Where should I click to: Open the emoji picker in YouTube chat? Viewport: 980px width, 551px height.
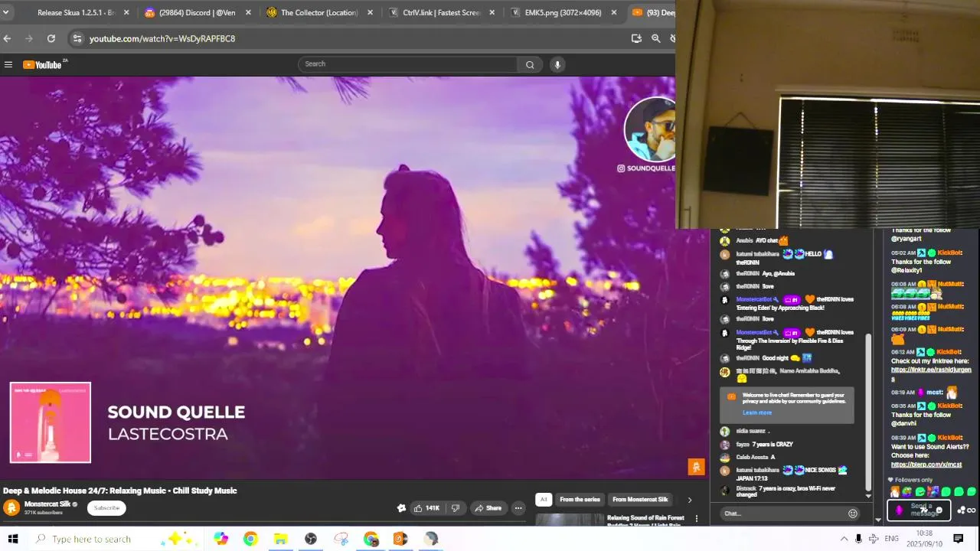click(x=853, y=514)
